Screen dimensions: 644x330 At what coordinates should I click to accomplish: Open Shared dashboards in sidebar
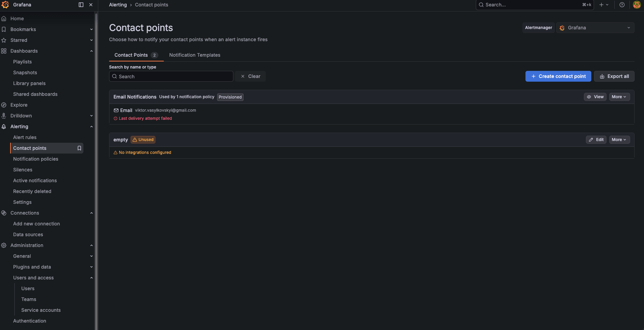coord(35,94)
